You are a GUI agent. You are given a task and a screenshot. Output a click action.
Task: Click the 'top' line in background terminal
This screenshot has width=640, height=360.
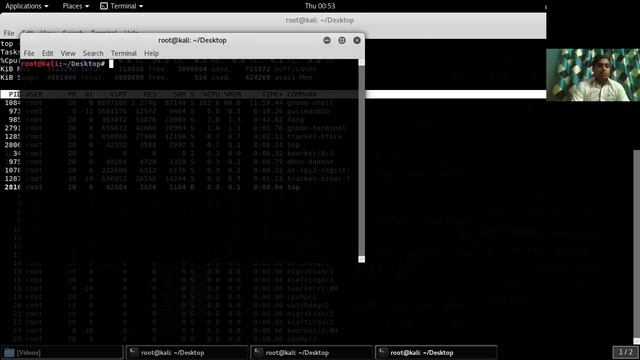pos(7,44)
